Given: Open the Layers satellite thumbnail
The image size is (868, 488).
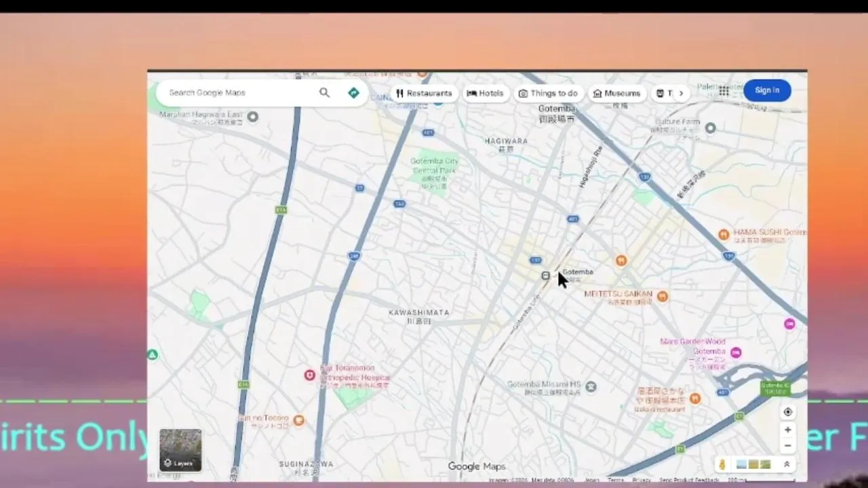Looking at the screenshot, I should click(x=180, y=450).
